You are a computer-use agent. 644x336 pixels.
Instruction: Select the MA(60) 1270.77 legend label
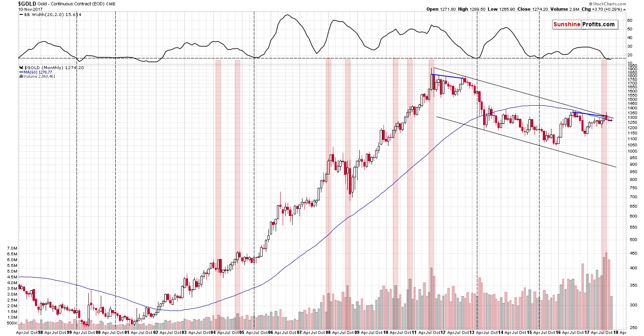click(x=38, y=72)
